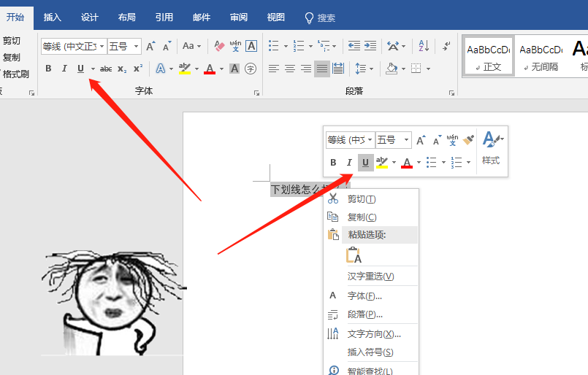Screen dimensions: 588x375
Task: Choose 剪切(T) from context menu
Action: pos(371,199)
